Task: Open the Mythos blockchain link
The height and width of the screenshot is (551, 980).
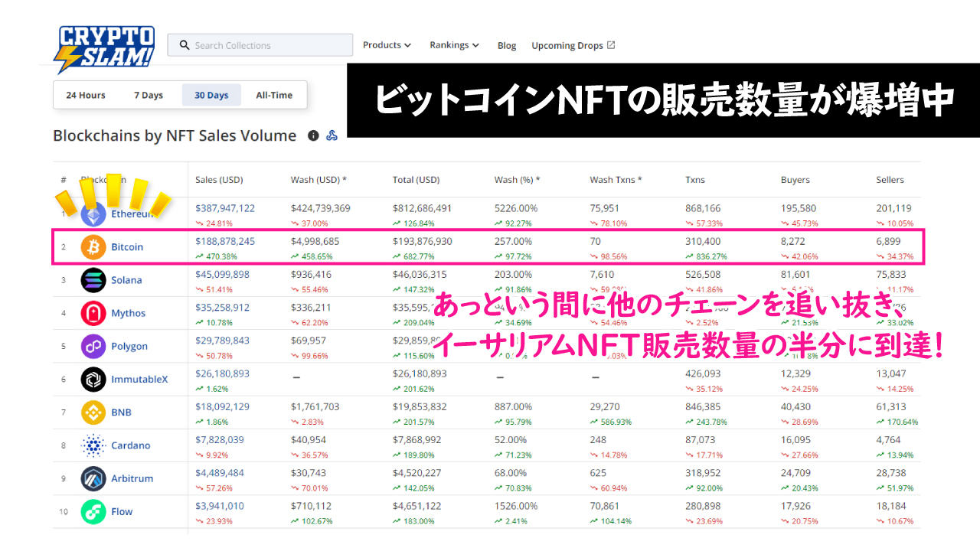Action: click(128, 313)
